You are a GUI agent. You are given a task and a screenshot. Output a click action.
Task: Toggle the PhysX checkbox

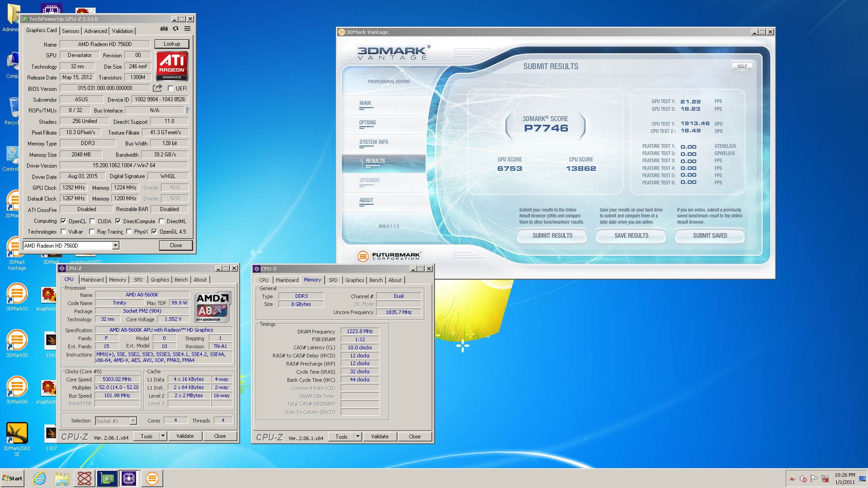129,232
